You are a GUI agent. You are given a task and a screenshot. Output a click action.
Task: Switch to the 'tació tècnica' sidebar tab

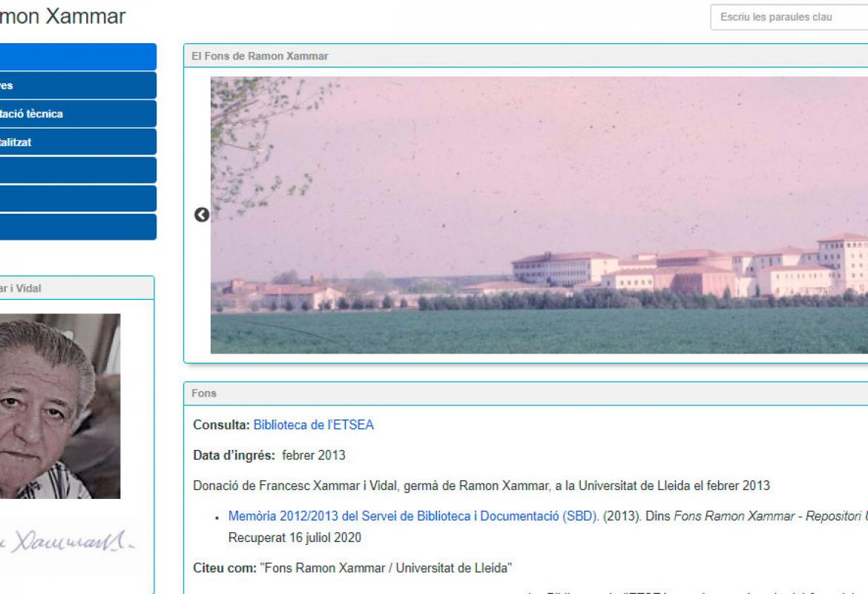tap(77, 114)
